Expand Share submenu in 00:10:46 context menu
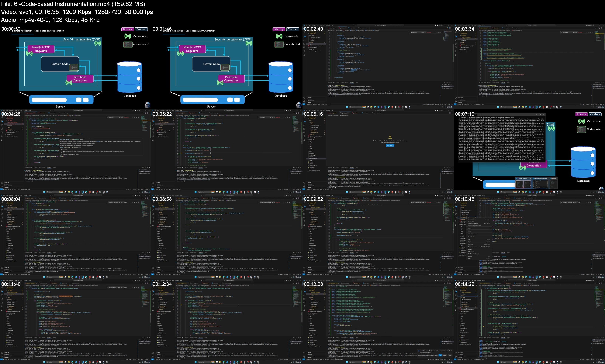The image size is (605, 364). click(x=479, y=231)
